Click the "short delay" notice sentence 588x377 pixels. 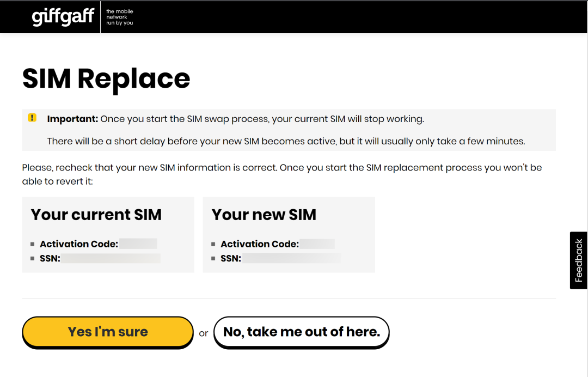(x=286, y=141)
